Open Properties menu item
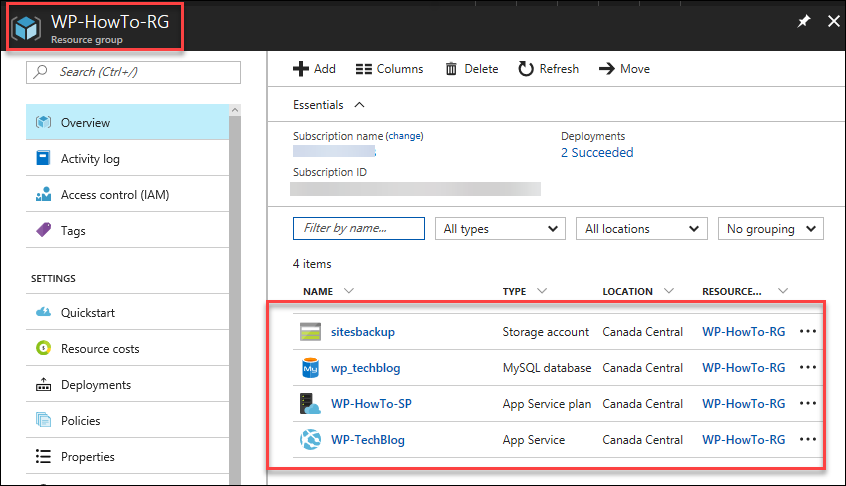This screenshot has width=846, height=486. coord(127,456)
